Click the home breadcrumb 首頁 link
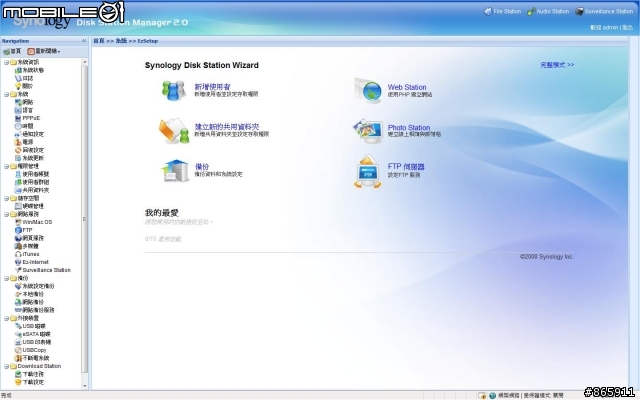This screenshot has width=640, height=400. click(x=99, y=41)
